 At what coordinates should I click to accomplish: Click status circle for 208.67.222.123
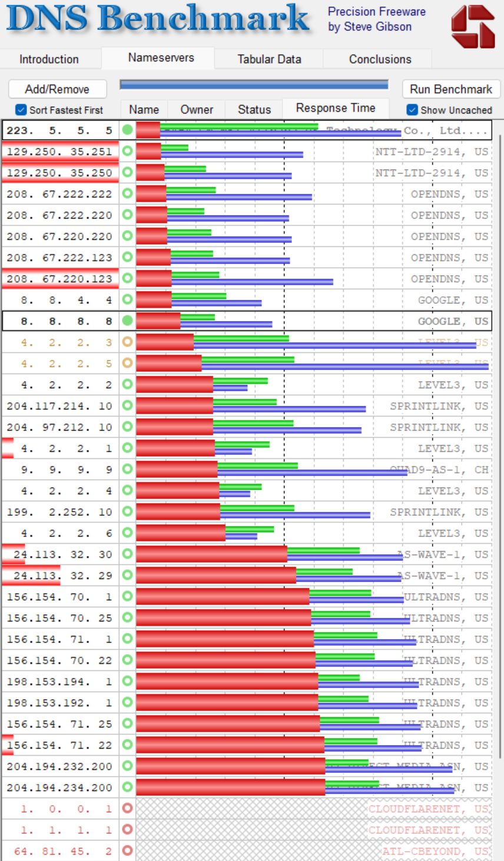pos(127,257)
